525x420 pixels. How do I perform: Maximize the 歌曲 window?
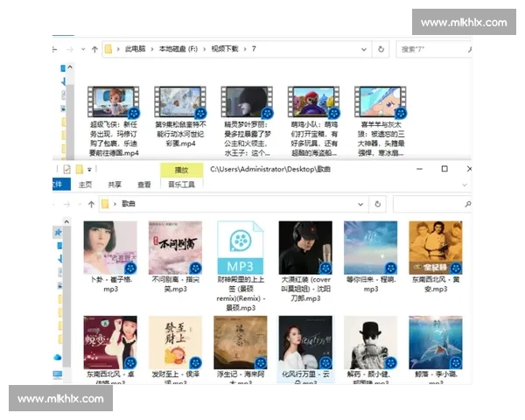pos(444,169)
